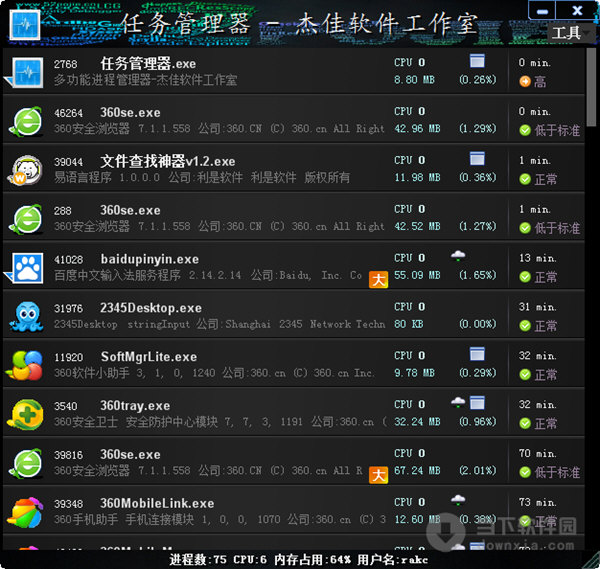Click memory value 42.96 MB
Image resolution: width=600 pixels, height=569 pixels.
417,129
